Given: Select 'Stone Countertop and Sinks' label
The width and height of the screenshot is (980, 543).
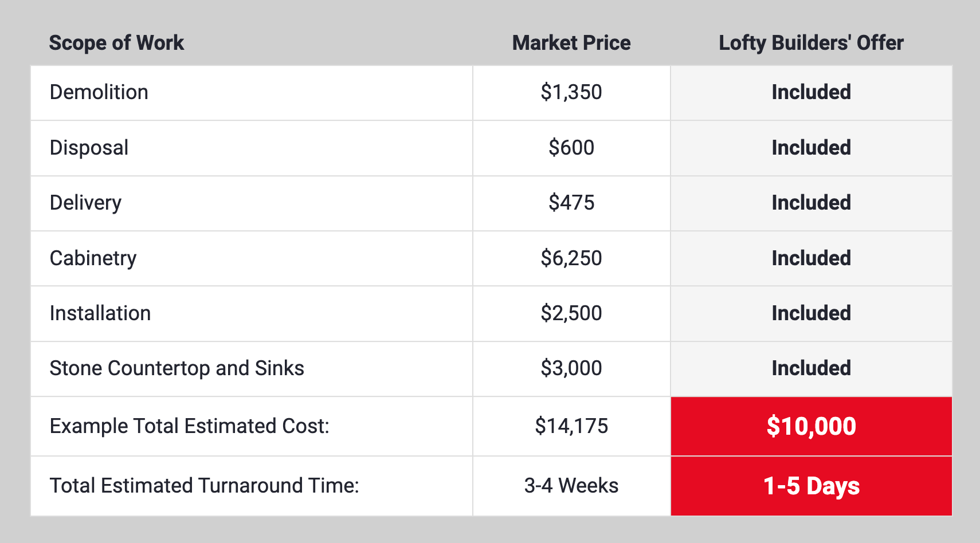Looking at the screenshot, I should [x=177, y=368].
